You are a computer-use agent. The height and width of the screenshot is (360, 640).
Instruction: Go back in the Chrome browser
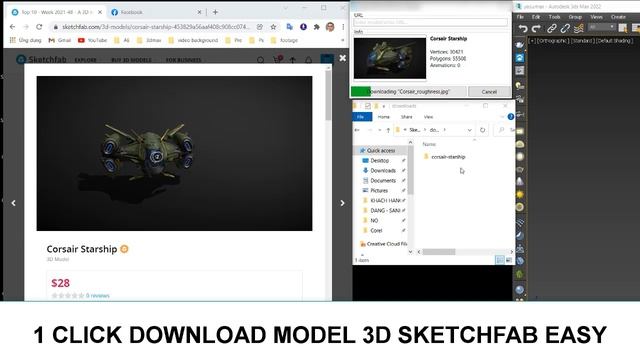[12, 27]
